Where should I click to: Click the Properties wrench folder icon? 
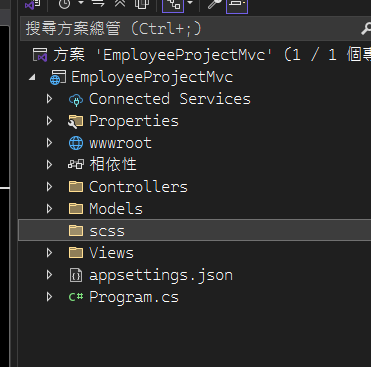(x=76, y=122)
